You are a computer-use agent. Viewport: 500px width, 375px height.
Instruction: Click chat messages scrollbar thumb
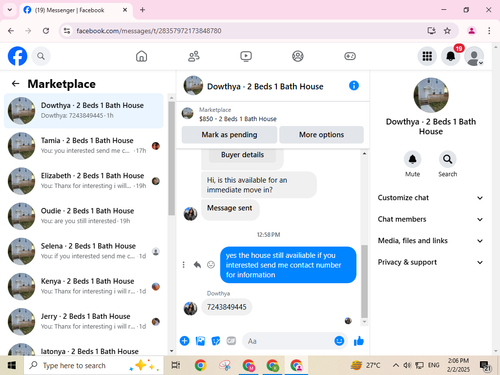[364, 282]
